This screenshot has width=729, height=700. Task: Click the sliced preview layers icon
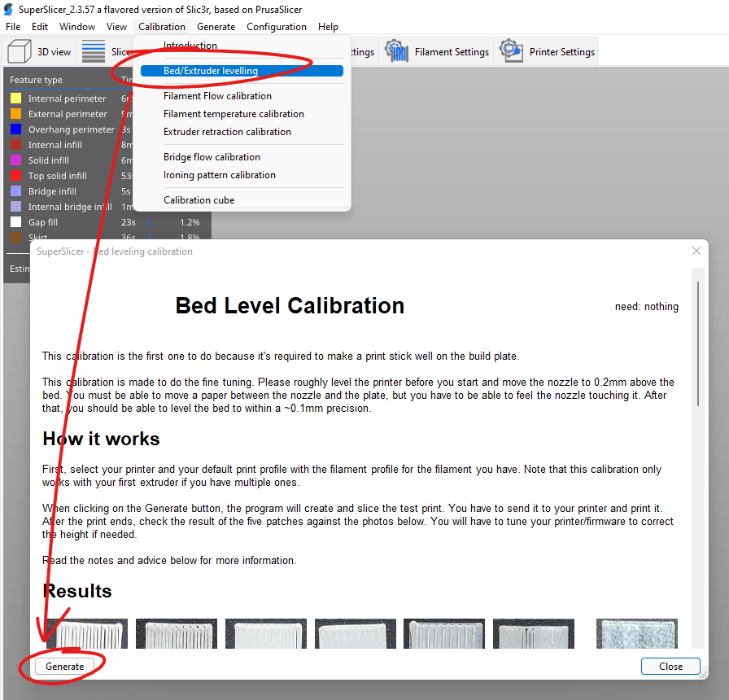click(94, 51)
